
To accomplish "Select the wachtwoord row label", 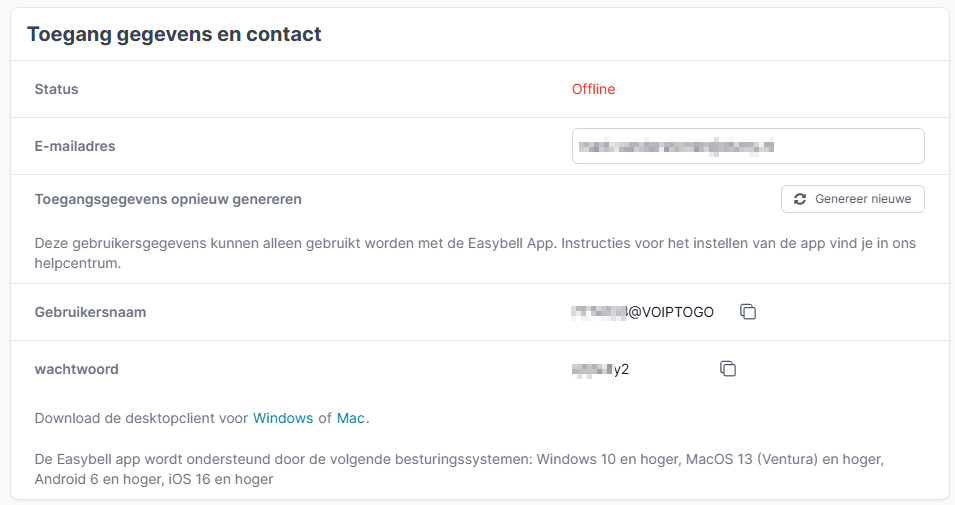I will click(x=76, y=369).
